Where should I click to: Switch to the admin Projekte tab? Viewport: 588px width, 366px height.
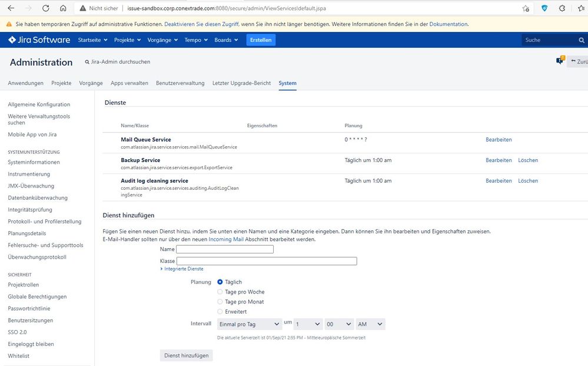tap(61, 83)
